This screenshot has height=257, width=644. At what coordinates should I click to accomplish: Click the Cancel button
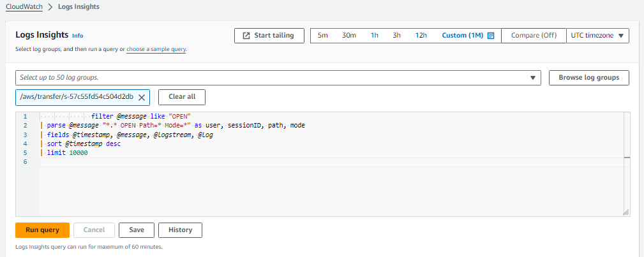coord(94,230)
